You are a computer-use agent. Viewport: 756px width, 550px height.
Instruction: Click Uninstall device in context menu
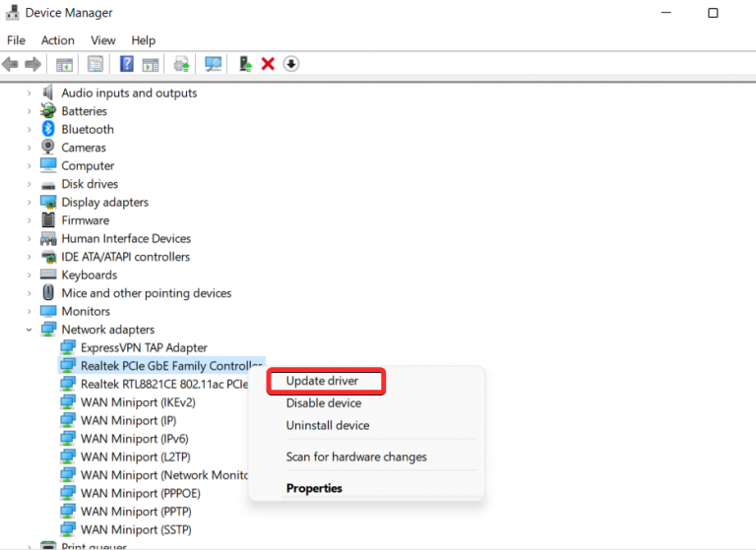pos(327,426)
